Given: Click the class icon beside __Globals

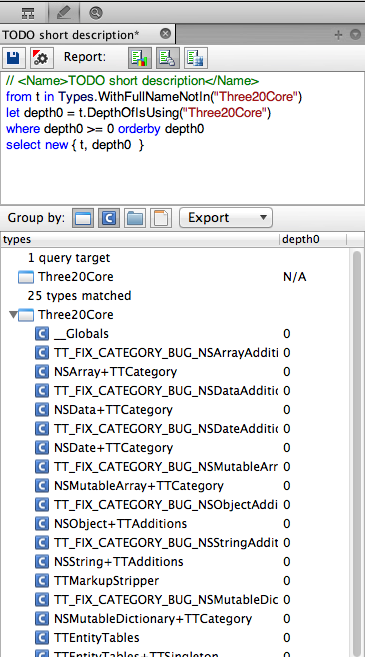Looking at the screenshot, I should click(x=41, y=334).
